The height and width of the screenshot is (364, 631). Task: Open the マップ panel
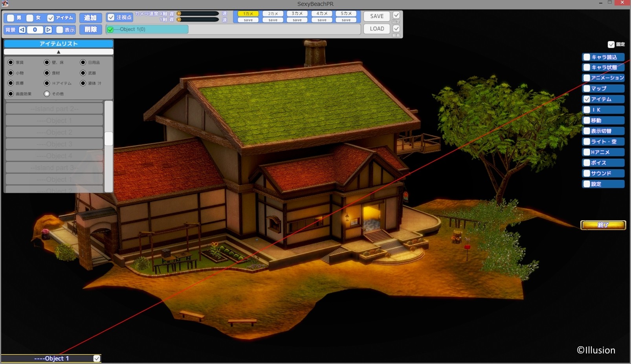[603, 88]
